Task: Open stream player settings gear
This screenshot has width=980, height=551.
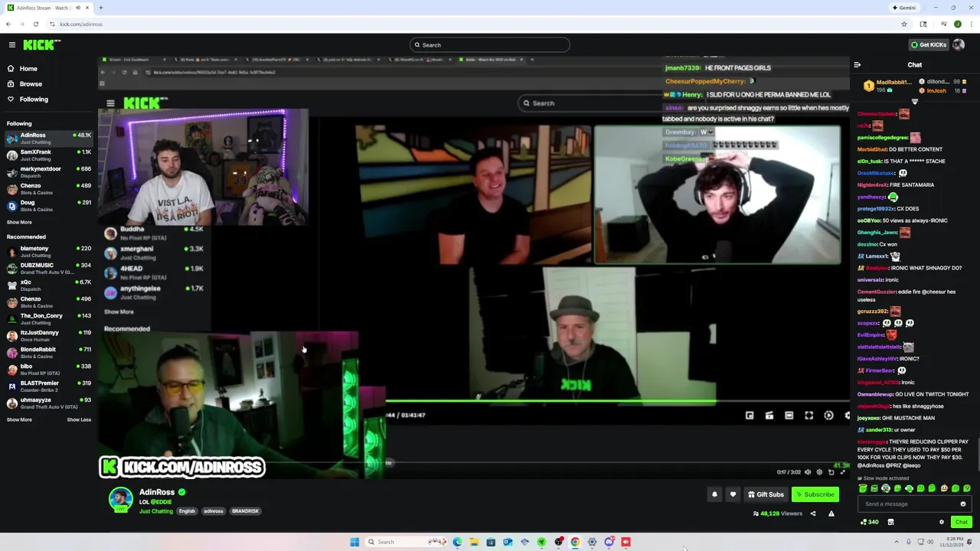Action: (x=819, y=472)
